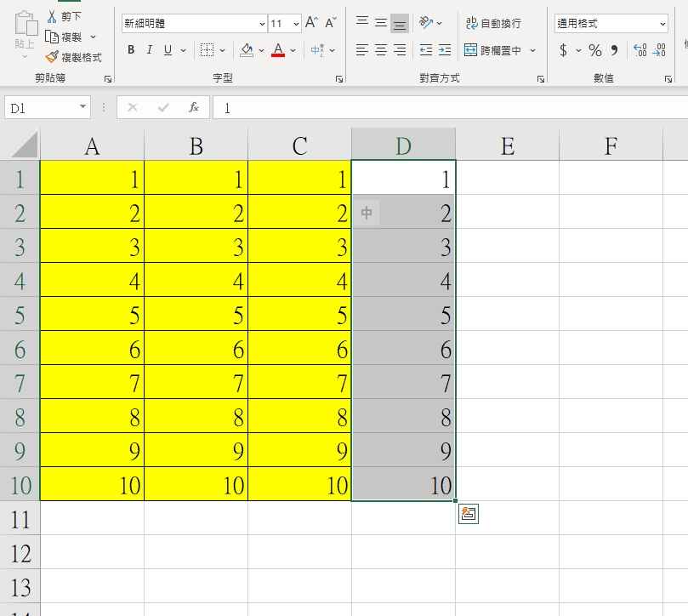Click the Copy (複製) button
The height and width of the screenshot is (616, 688).
pos(64,37)
